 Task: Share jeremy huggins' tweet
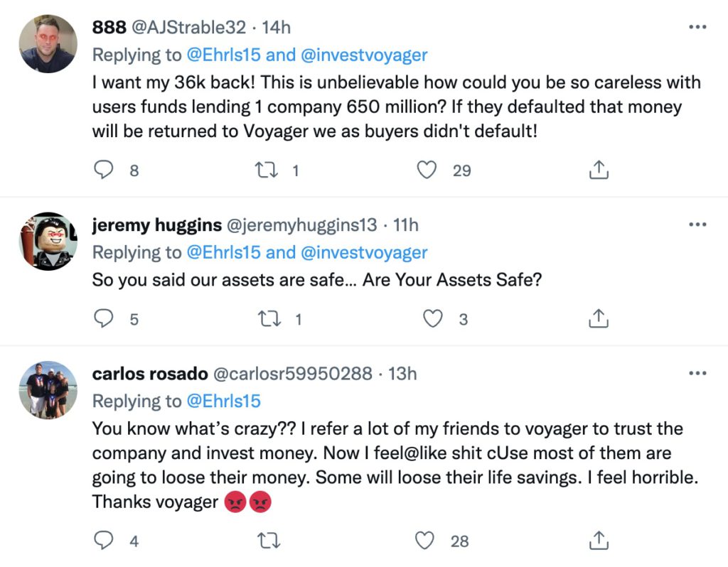click(599, 319)
